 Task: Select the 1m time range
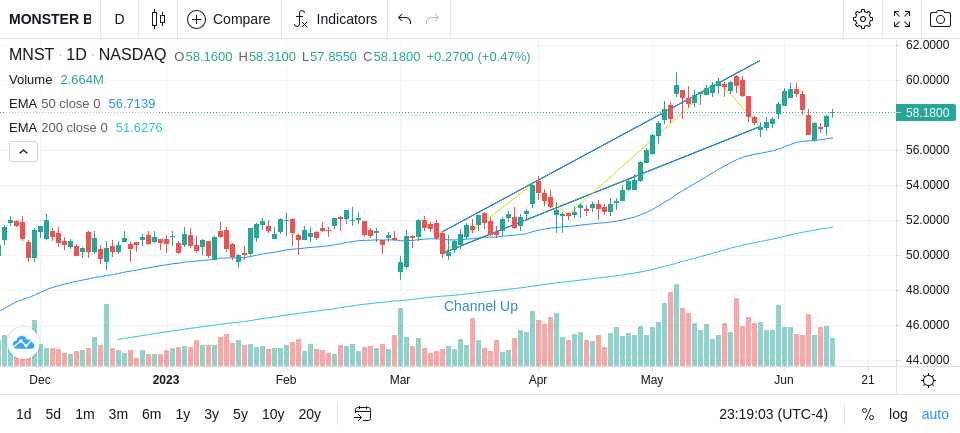84,415
